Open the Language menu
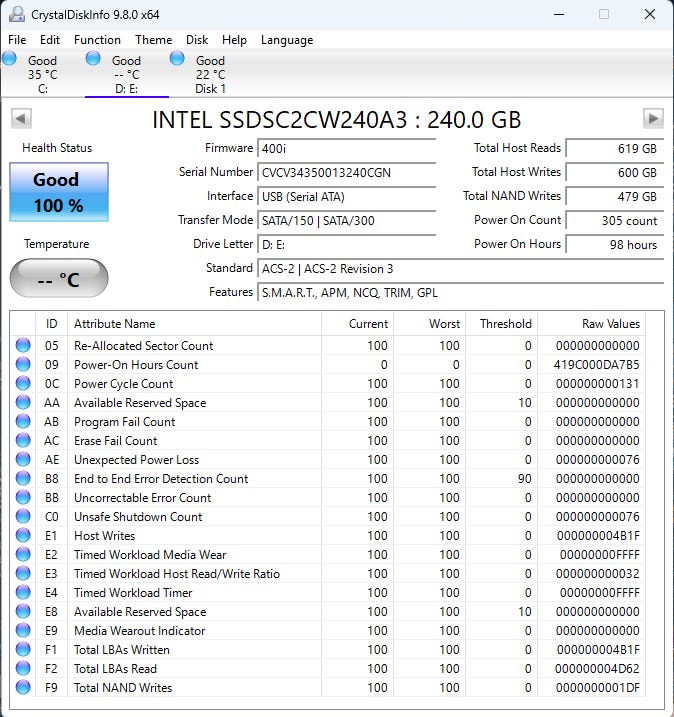Viewport: 674px width, 717px height. point(287,40)
